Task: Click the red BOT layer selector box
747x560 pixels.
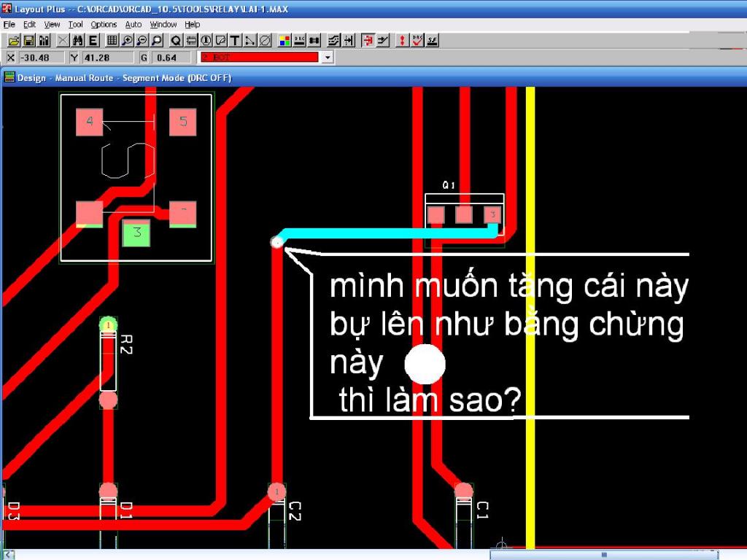Action: [x=259, y=58]
